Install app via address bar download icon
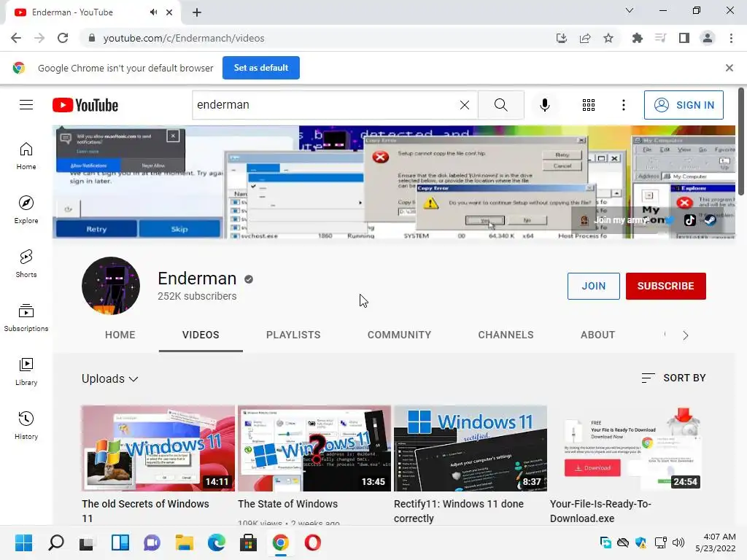This screenshot has width=747, height=560. 562,38
